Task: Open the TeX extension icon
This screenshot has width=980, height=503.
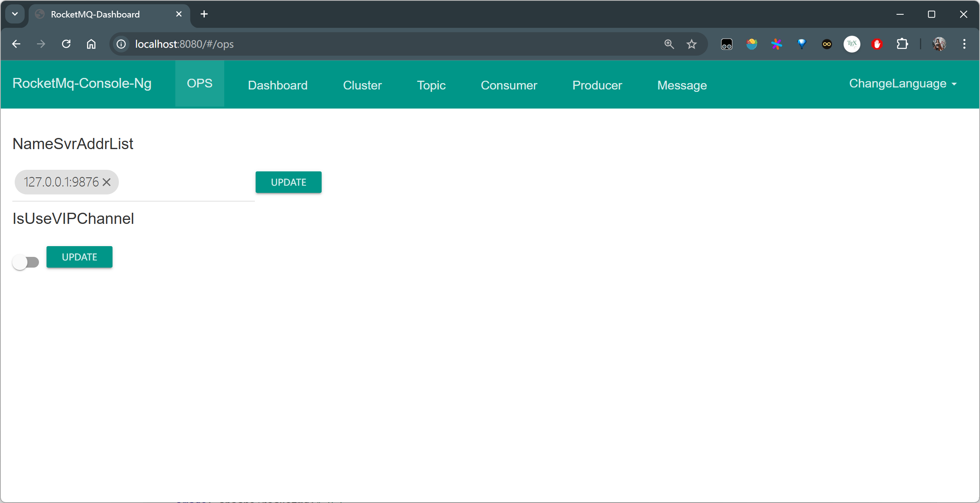Action: click(852, 44)
